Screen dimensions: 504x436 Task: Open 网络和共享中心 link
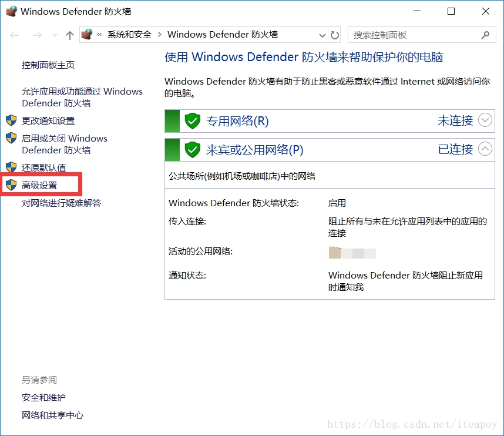[52, 415]
